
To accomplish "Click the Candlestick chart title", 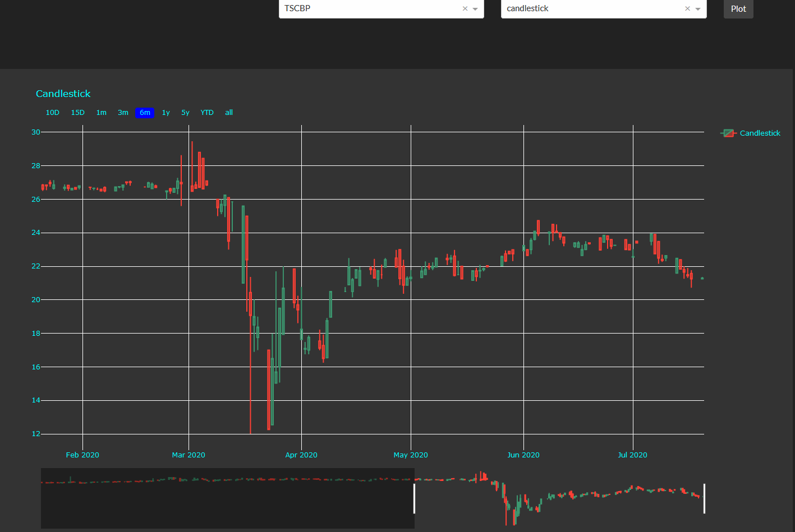I will tap(63, 94).
